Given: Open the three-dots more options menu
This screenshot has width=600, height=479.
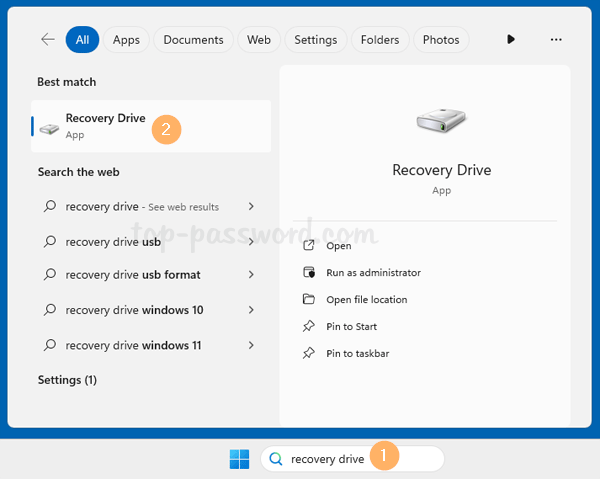Looking at the screenshot, I should [556, 40].
